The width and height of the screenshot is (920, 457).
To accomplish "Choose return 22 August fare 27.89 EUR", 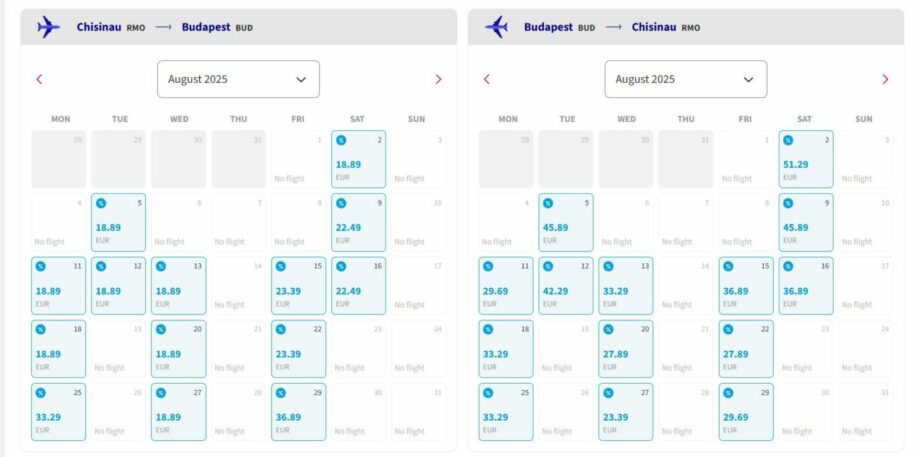I will pyautogui.click(x=746, y=349).
